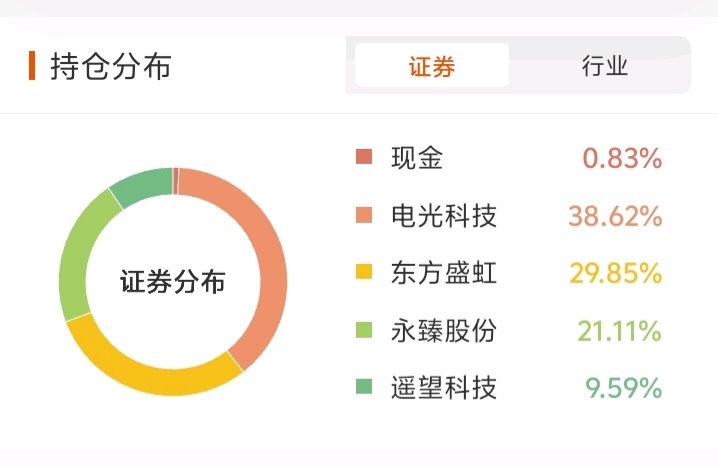Open the 永臻股份 holding entry

443,329
